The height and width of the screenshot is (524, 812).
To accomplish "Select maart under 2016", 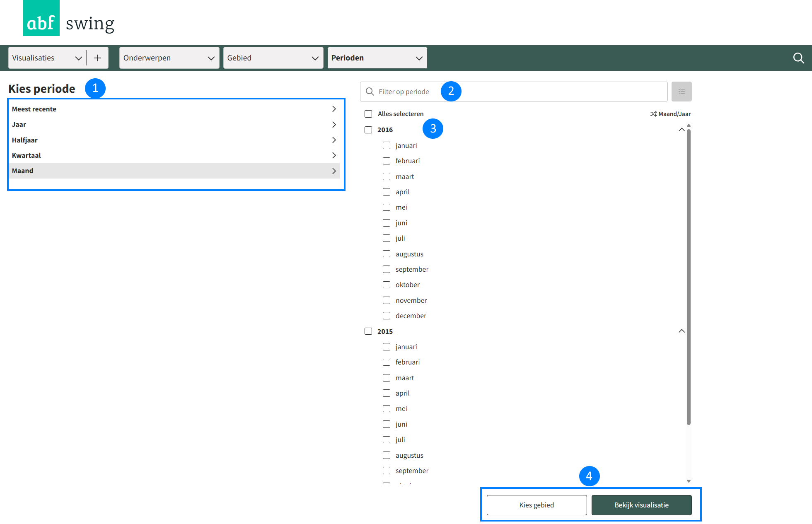I will tap(387, 176).
